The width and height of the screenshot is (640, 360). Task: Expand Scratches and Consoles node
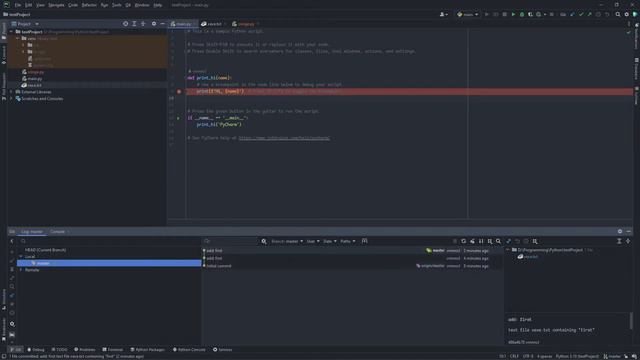(x=11, y=98)
